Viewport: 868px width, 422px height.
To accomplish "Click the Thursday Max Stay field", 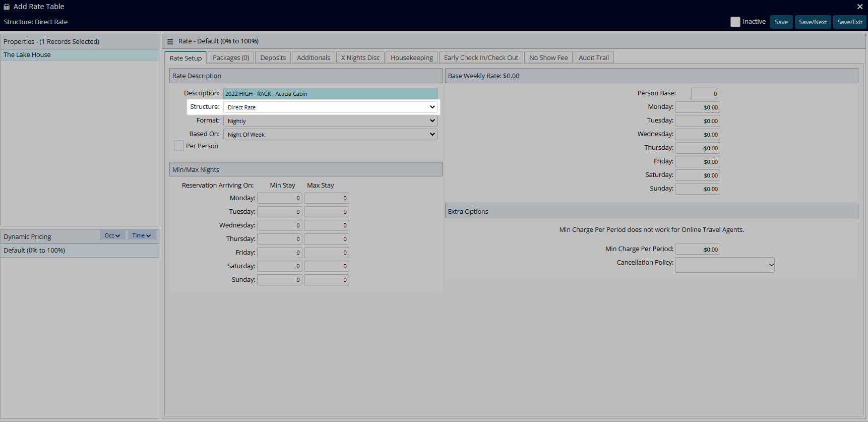I will click(x=327, y=239).
